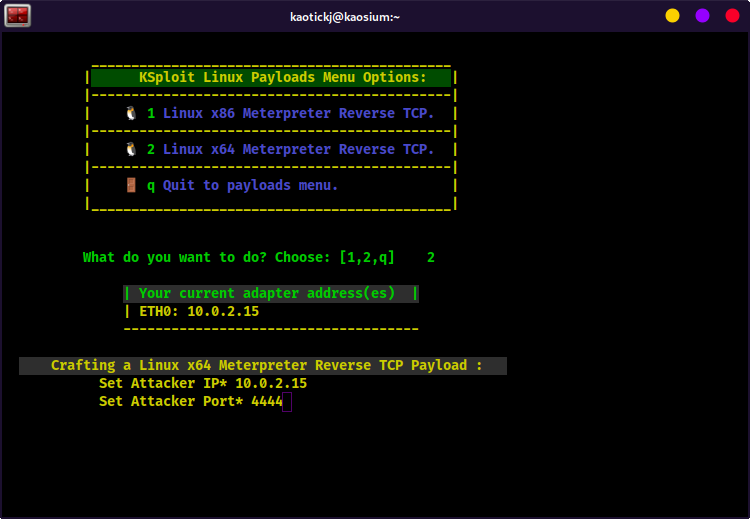This screenshot has height=519, width=750.
Task: Click the purple maximize window button
Action: (x=702, y=16)
